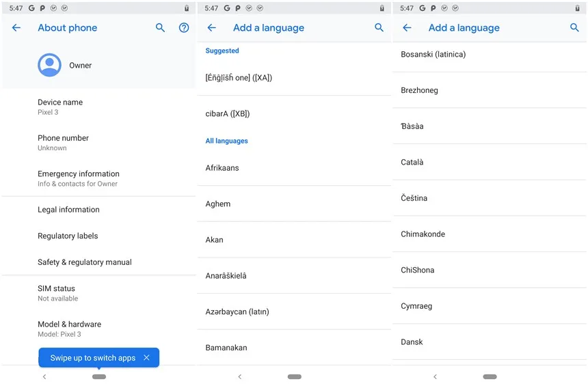Select Chimakonde language
This screenshot has height=390, width=588.
click(x=490, y=234)
